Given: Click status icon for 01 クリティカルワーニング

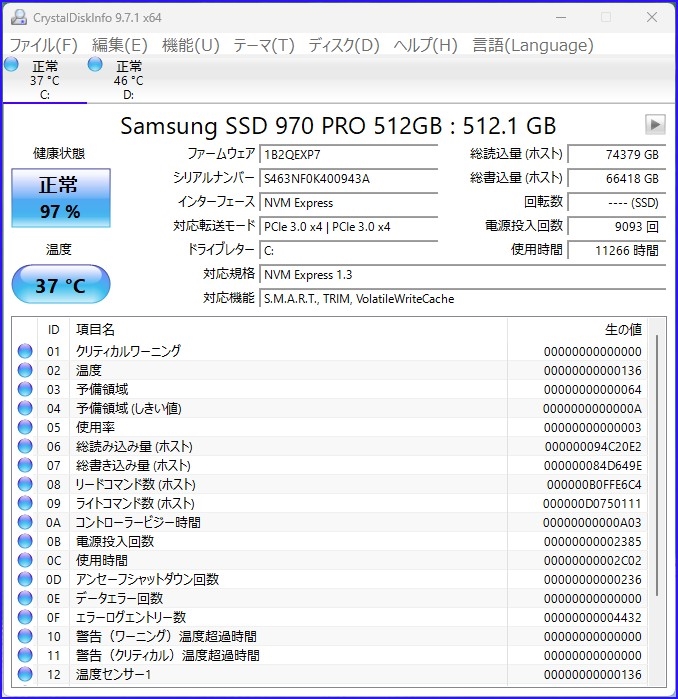Looking at the screenshot, I should [x=25, y=351].
